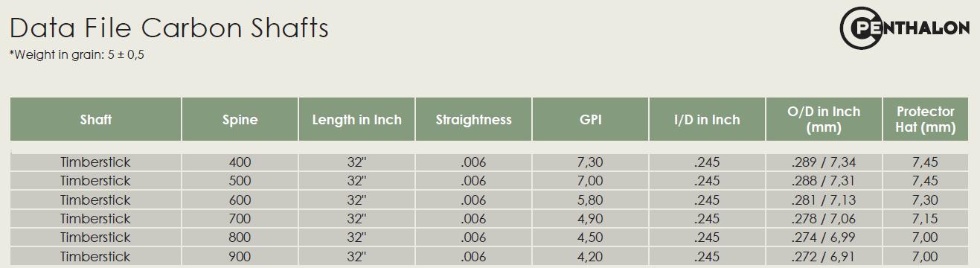Image resolution: width=980 pixels, height=268 pixels.
Task: Select the Spine column header
Action: point(240,119)
